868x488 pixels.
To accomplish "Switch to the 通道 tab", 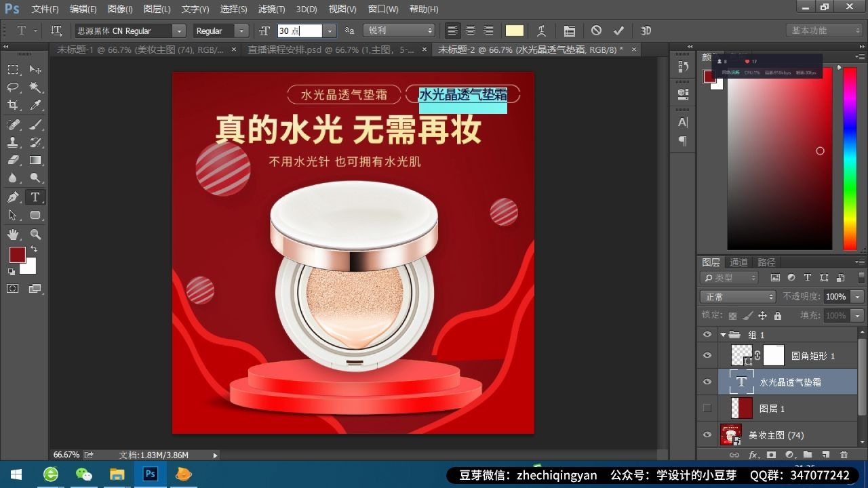I will (738, 262).
